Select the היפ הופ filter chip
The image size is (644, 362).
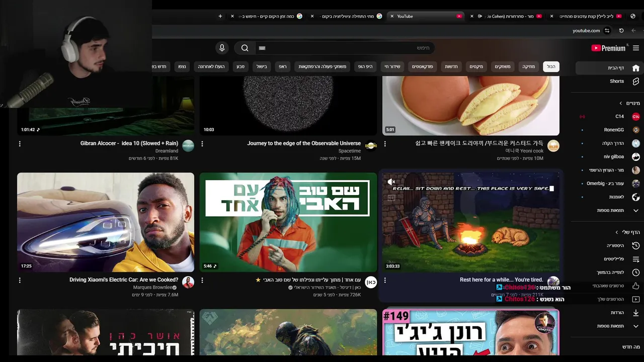pos(365,66)
